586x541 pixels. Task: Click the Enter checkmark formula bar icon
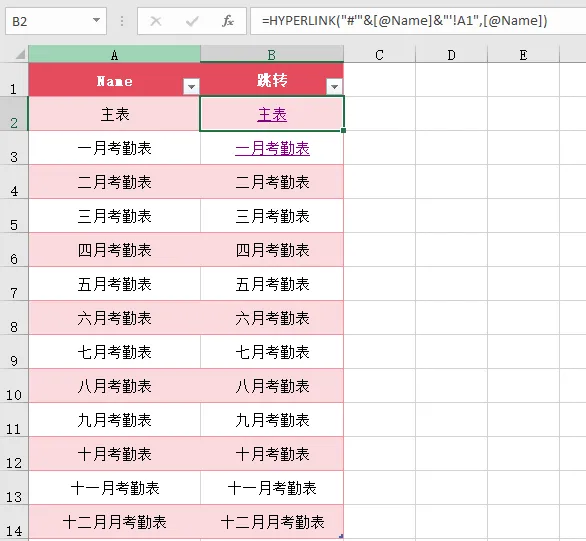192,21
